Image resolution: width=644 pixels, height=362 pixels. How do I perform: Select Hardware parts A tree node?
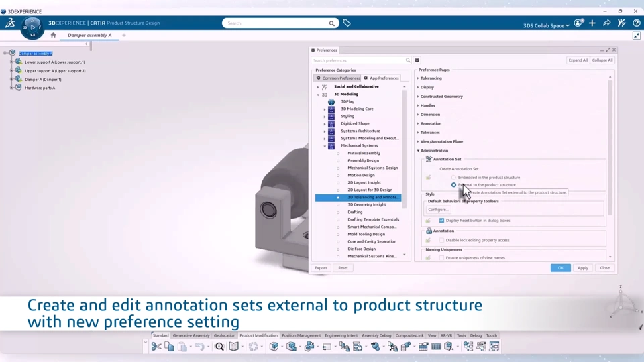pos(40,88)
